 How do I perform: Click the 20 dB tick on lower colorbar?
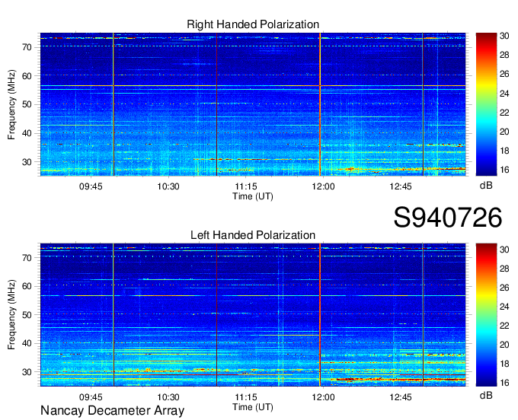[x=504, y=345]
